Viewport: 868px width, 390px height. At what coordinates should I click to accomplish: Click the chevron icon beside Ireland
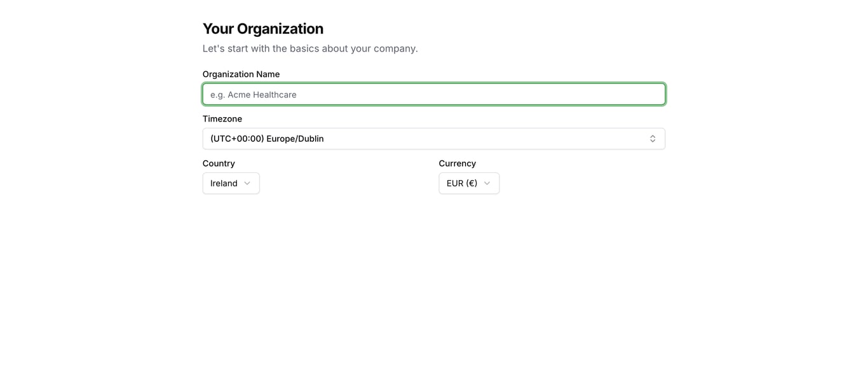(x=247, y=183)
